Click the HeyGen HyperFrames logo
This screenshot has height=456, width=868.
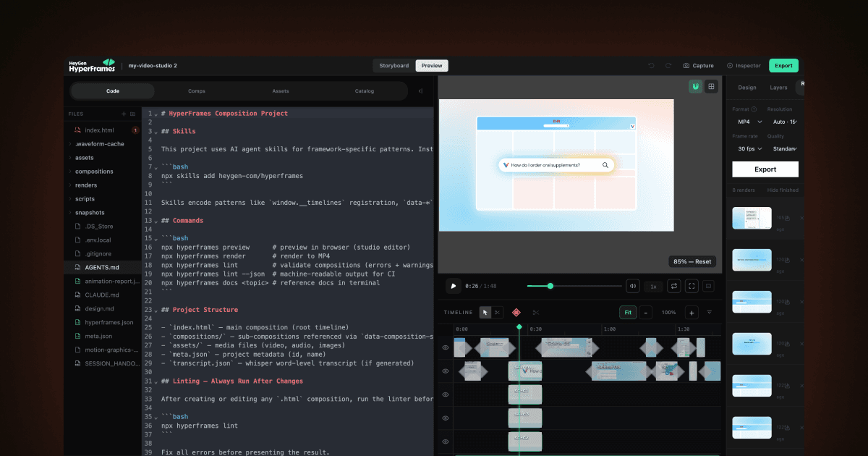tap(92, 65)
